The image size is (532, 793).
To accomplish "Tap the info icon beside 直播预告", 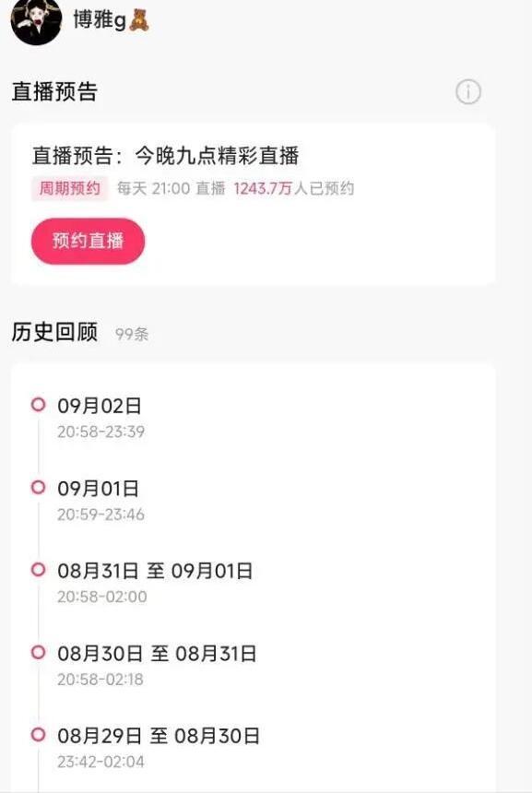I will (468, 92).
